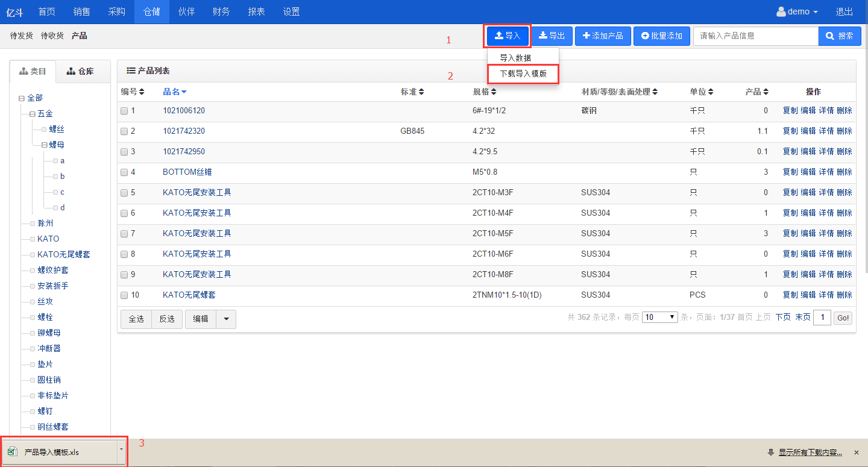Image resolution: width=868 pixels, height=467 pixels.
Task: Expand the caret next to 编辑 button
Action: (226, 319)
